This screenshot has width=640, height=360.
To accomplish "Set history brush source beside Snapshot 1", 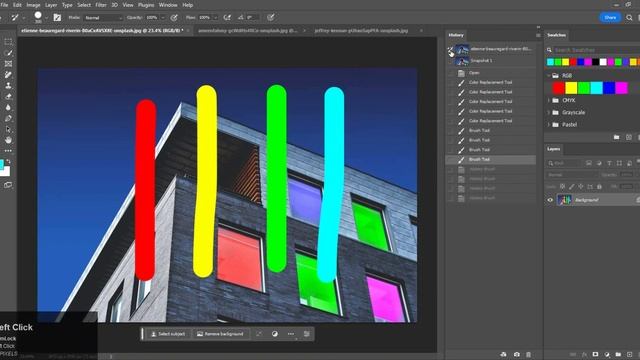I will (x=451, y=61).
